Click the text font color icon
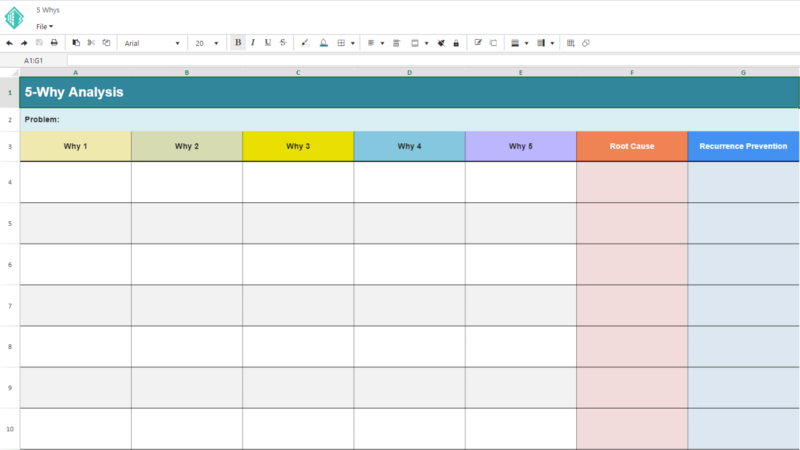 click(323, 43)
